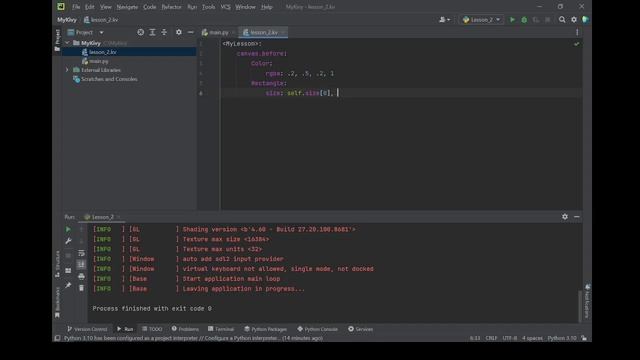Open the Refactor menu
The height and width of the screenshot is (360, 640).
[x=171, y=7]
